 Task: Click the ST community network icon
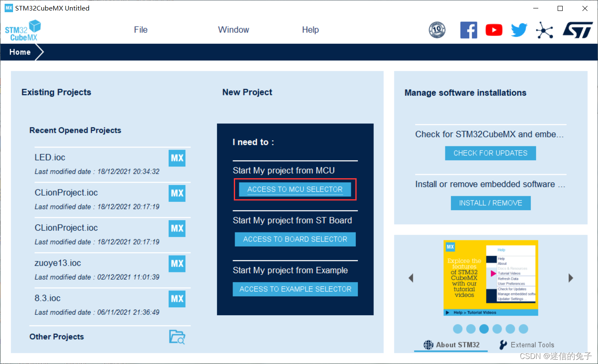tap(545, 30)
